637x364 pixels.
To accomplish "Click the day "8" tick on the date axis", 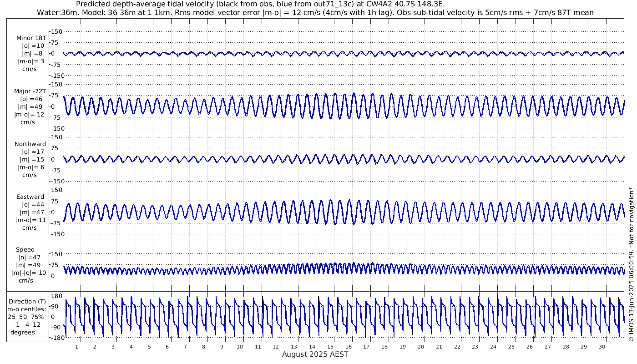I will point(203,347).
